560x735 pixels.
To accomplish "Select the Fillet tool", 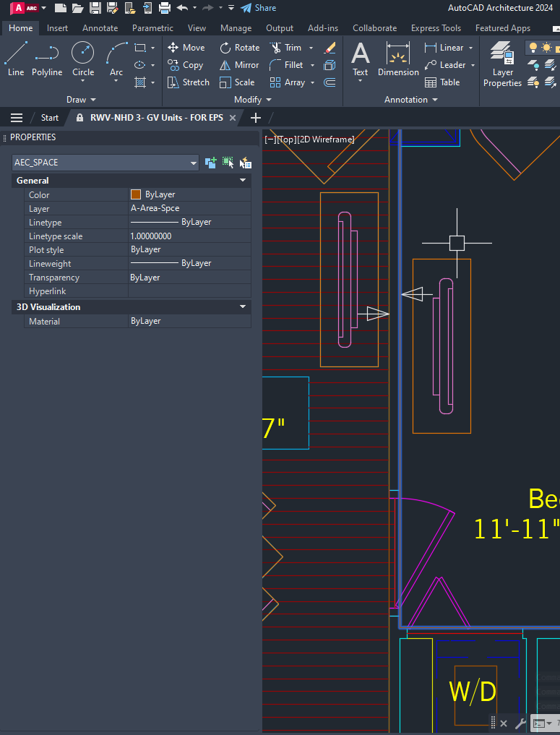I will [287, 65].
